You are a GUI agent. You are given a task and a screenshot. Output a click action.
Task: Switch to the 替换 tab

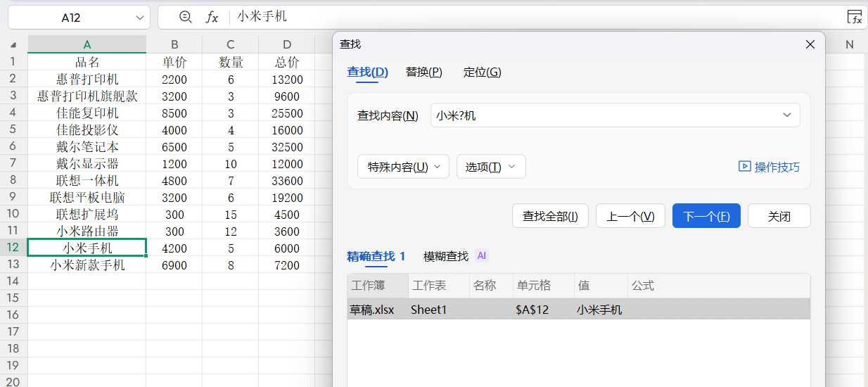pos(423,72)
